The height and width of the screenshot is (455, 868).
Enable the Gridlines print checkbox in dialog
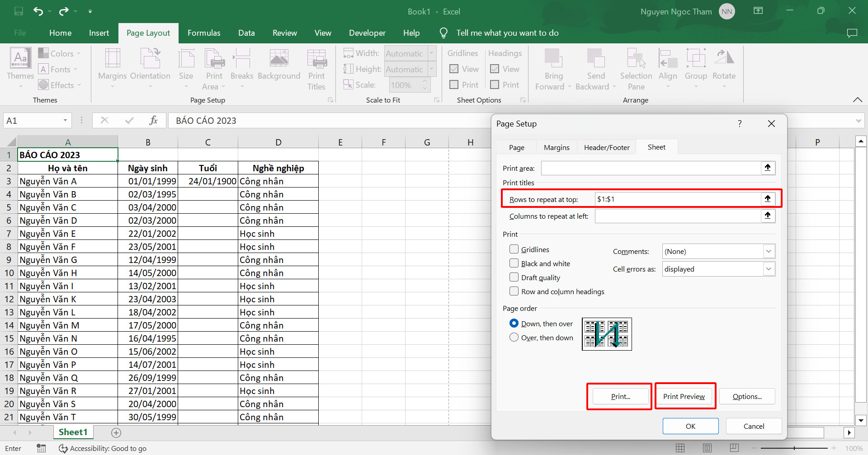click(514, 249)
